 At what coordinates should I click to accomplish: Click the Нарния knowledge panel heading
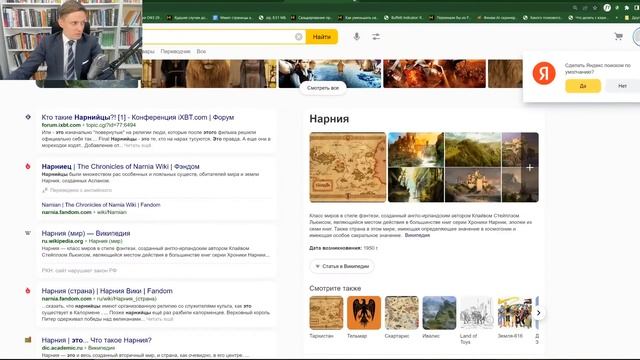329,119
